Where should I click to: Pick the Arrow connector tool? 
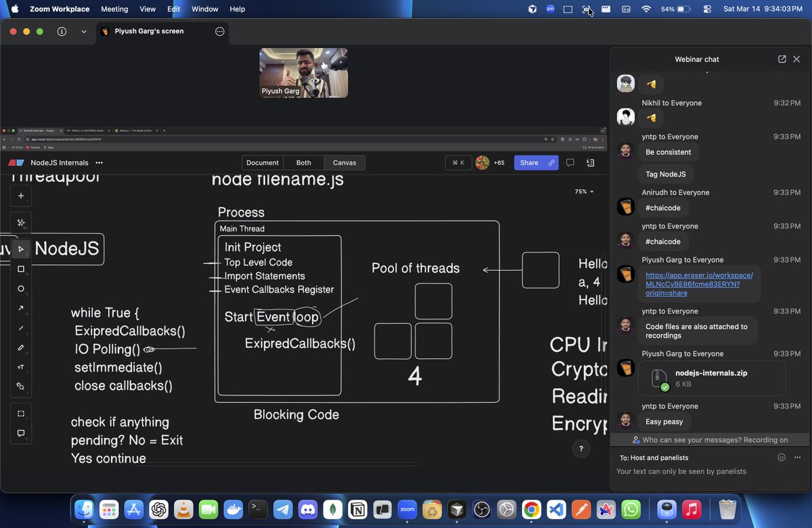click(x=20, y=308)
